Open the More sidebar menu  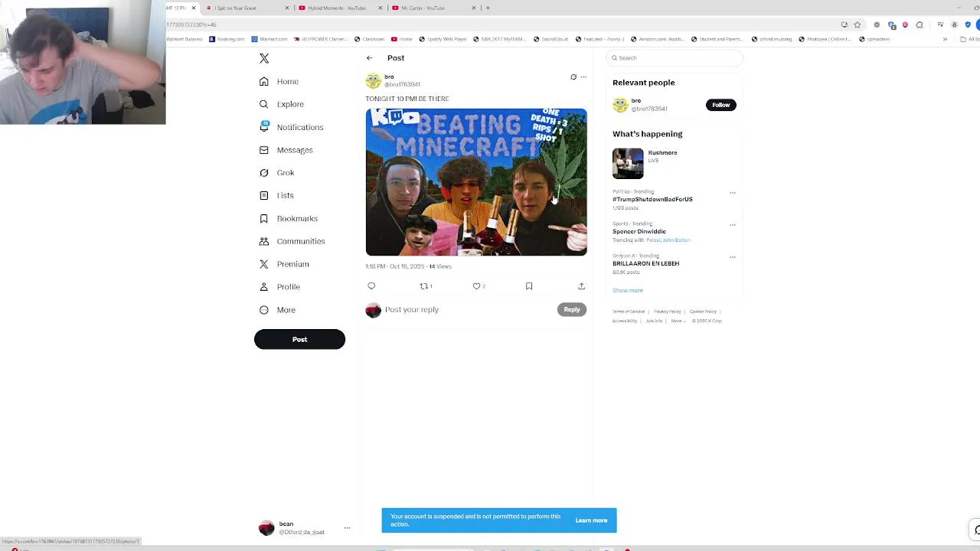277,310
